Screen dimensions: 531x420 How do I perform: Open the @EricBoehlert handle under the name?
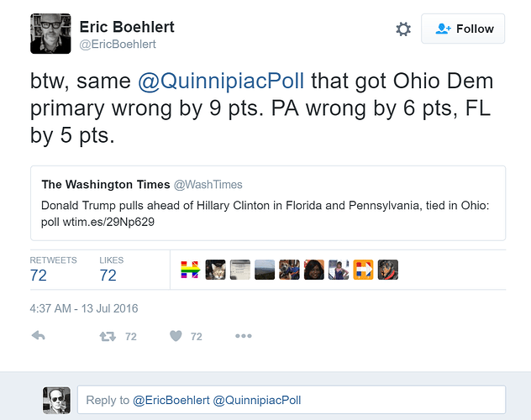click(117, 44)
